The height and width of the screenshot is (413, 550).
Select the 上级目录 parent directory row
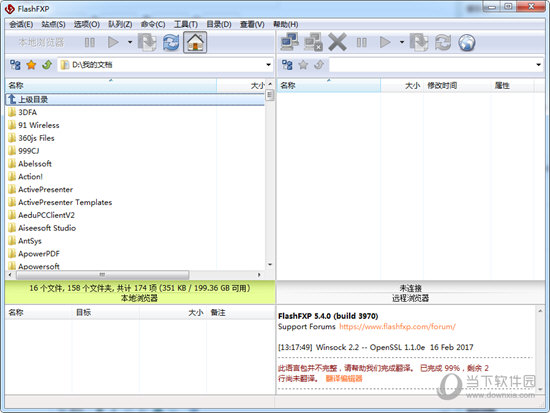tap(135, 100)
